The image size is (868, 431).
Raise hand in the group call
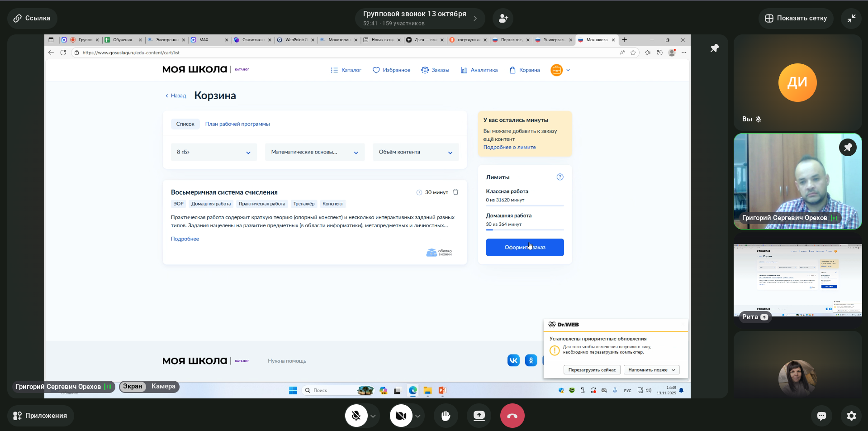point(446,416)
